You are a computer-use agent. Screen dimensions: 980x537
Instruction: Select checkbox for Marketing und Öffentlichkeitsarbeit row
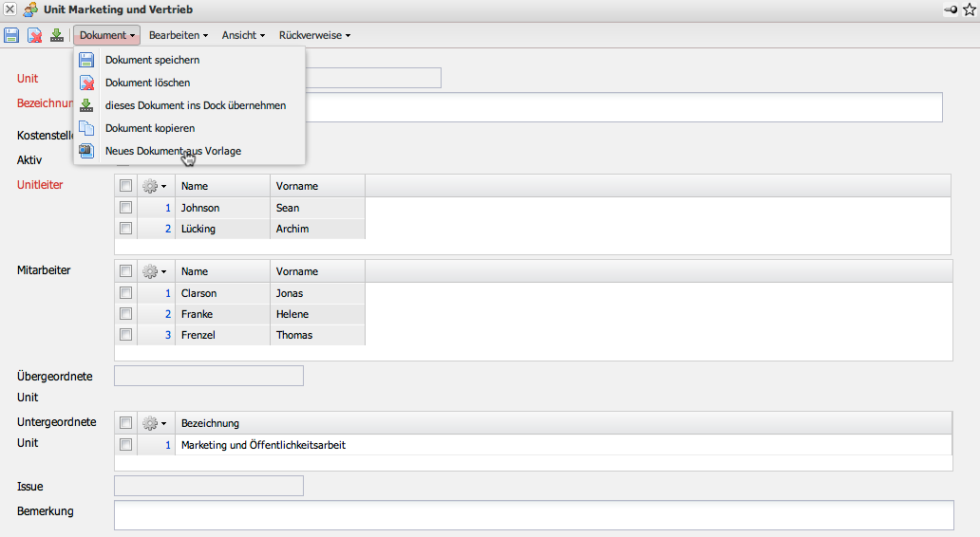126,445
